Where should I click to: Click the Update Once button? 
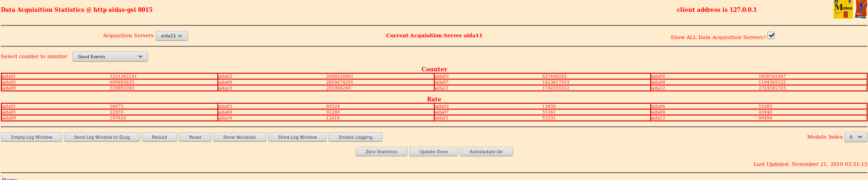(x=434, y=152)
